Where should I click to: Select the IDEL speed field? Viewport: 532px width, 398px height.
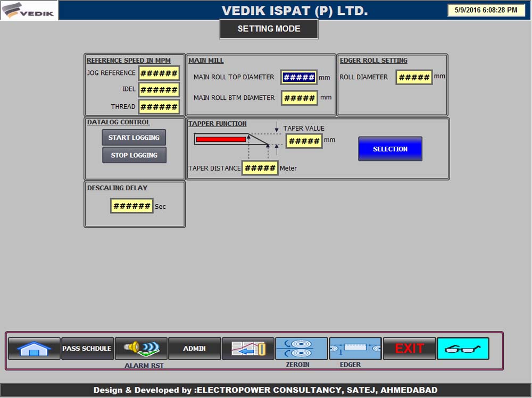[159, 90]
